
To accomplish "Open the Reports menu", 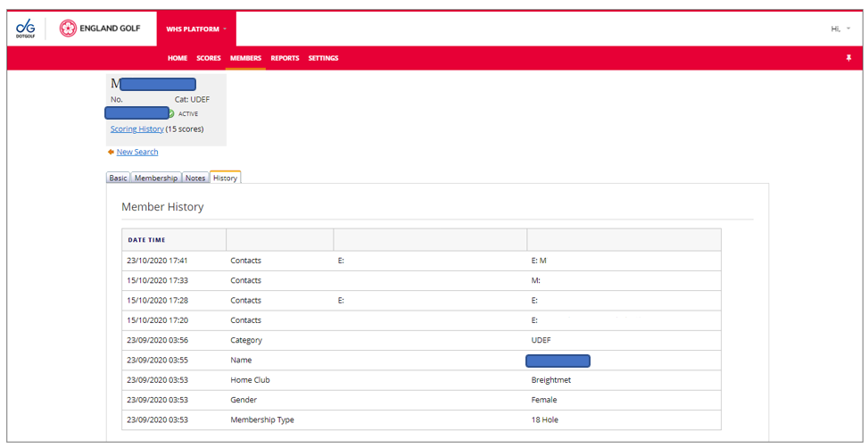I will tap(285, 58).
